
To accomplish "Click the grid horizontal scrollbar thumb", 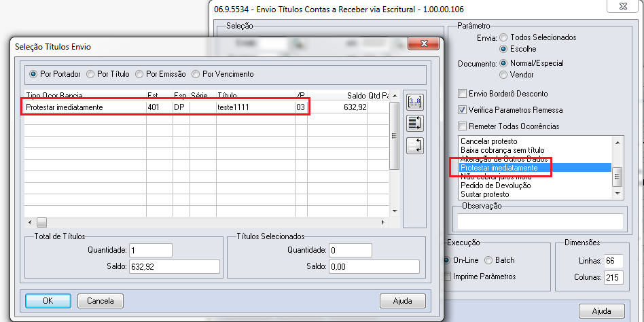I will click(41, 222).
